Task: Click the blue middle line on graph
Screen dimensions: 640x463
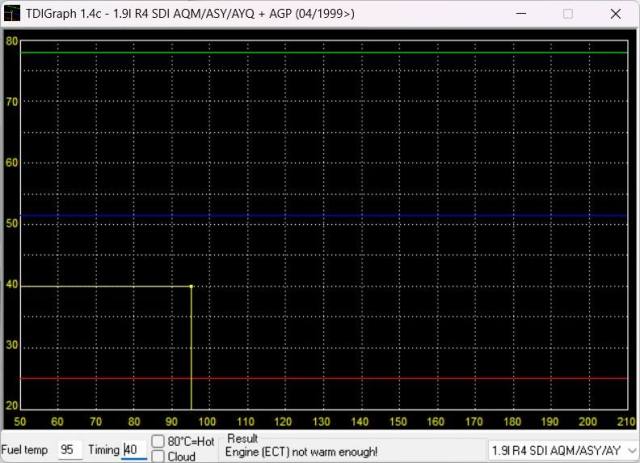Action: tap(320, 215)
